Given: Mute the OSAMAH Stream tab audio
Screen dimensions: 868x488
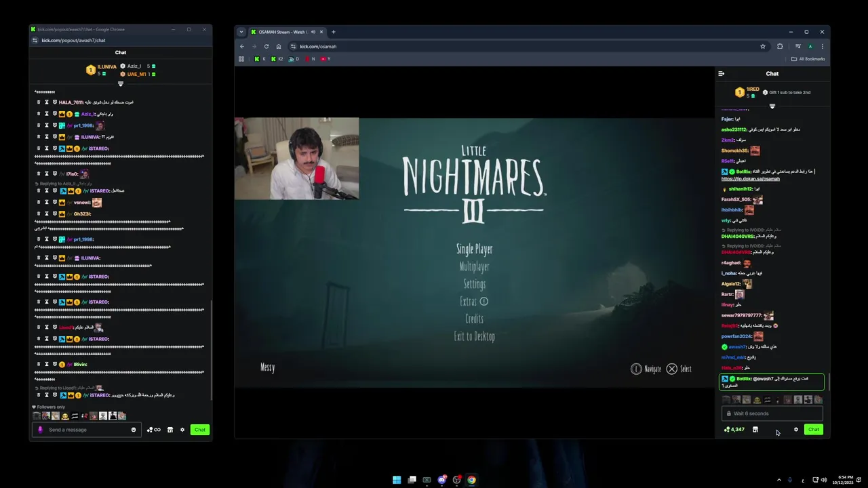Looking at the screenshot, I should (313, 32).
